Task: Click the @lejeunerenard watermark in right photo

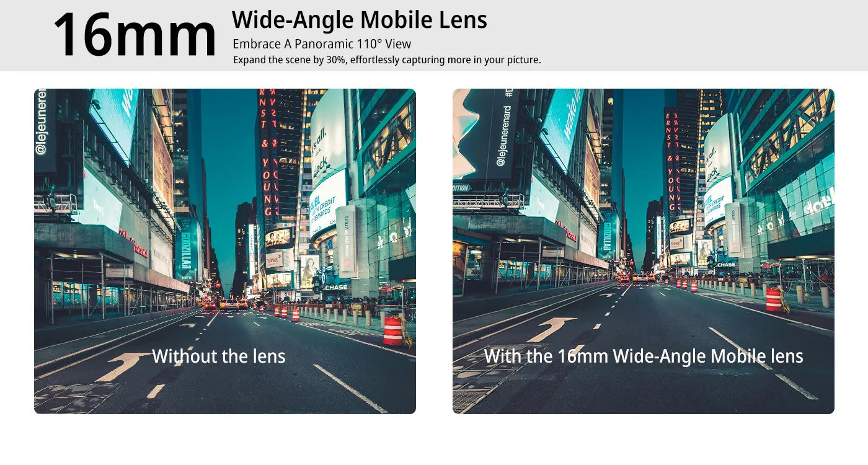Action: tap(503, 135)
